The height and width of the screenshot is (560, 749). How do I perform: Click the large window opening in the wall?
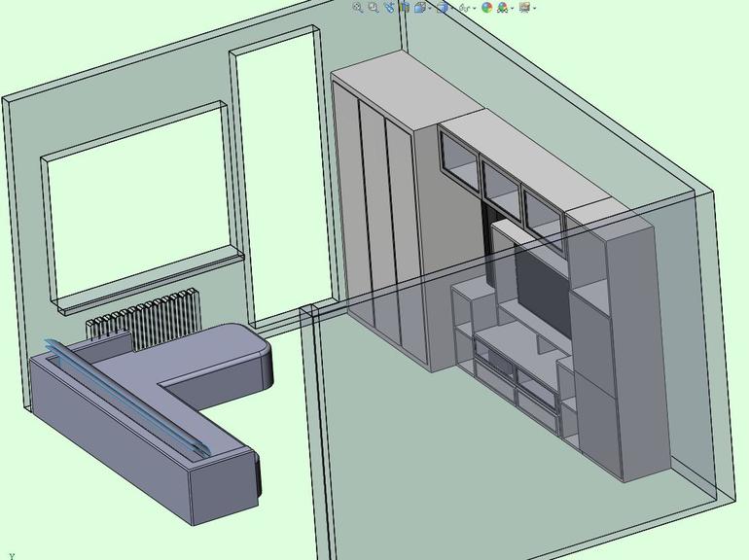coord(136,204)
